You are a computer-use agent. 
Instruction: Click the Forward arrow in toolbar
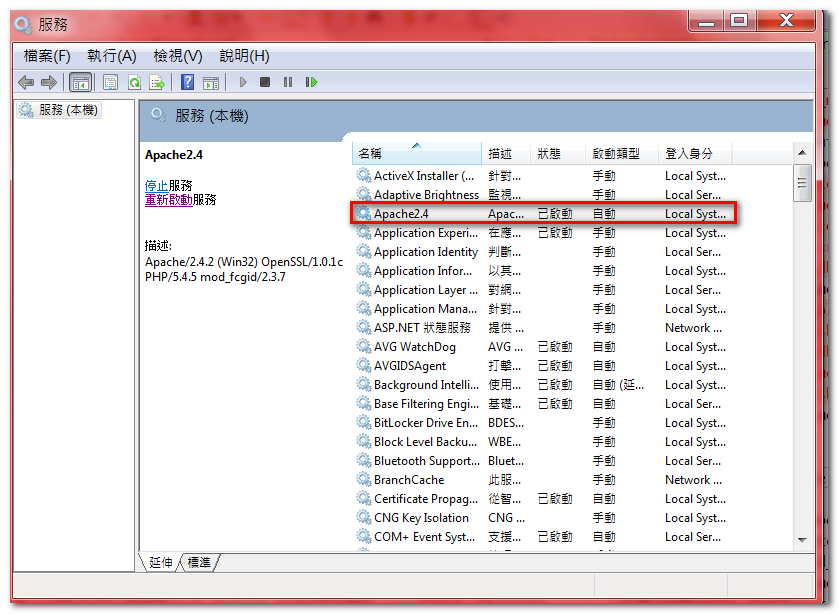48,82
